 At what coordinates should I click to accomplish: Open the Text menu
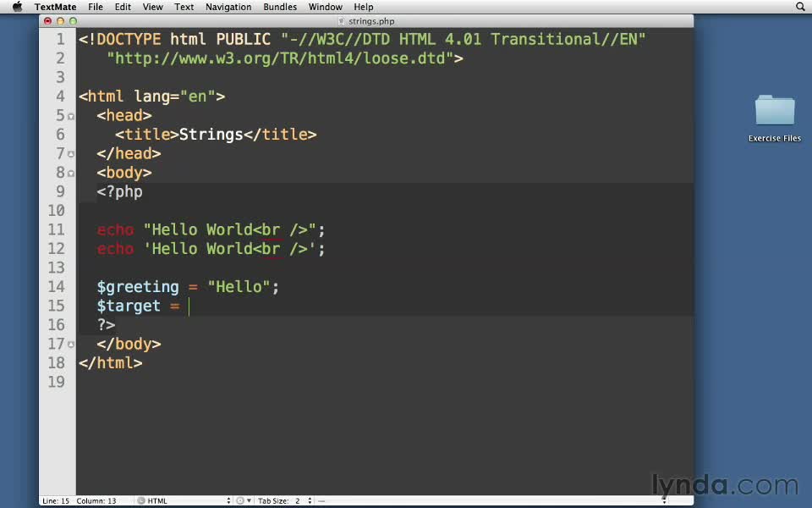pyautogui.click(x=184, y=7)
